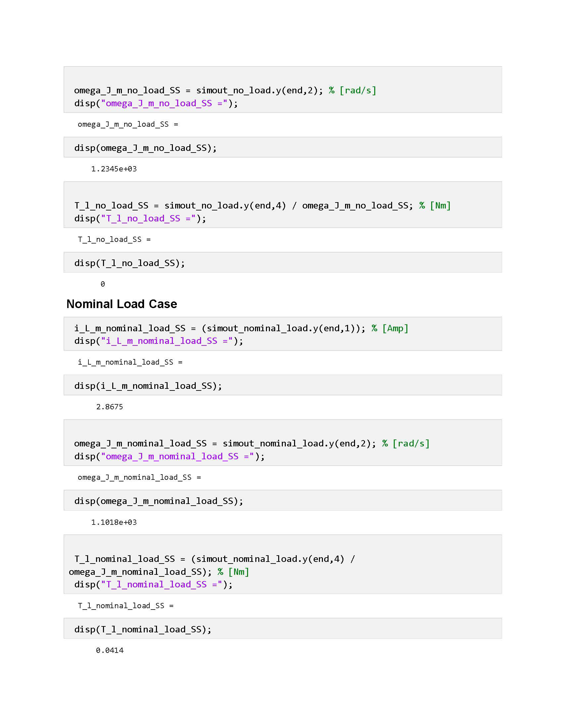Screen dimensions: 563x728
Task: Select the 1.1018e+03 output value
Action: click(x=114, y=522)
